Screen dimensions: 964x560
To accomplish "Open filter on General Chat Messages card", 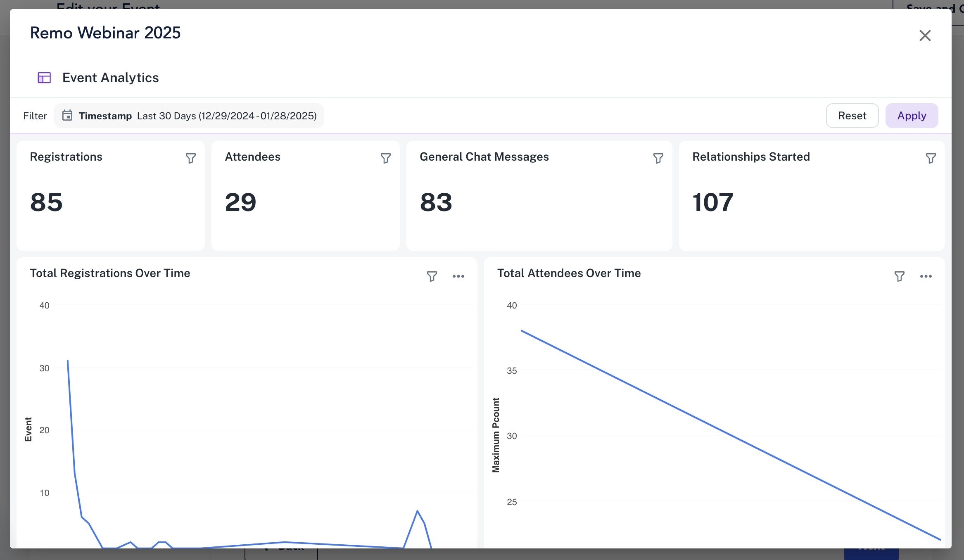I will pyautogui.click(x=658, y=158).
